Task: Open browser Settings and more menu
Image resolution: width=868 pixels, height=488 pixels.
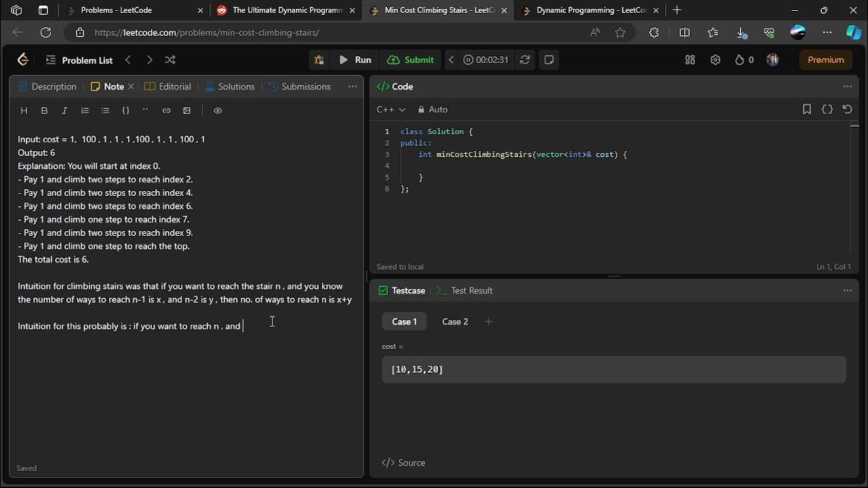Action: click(827, 33)
